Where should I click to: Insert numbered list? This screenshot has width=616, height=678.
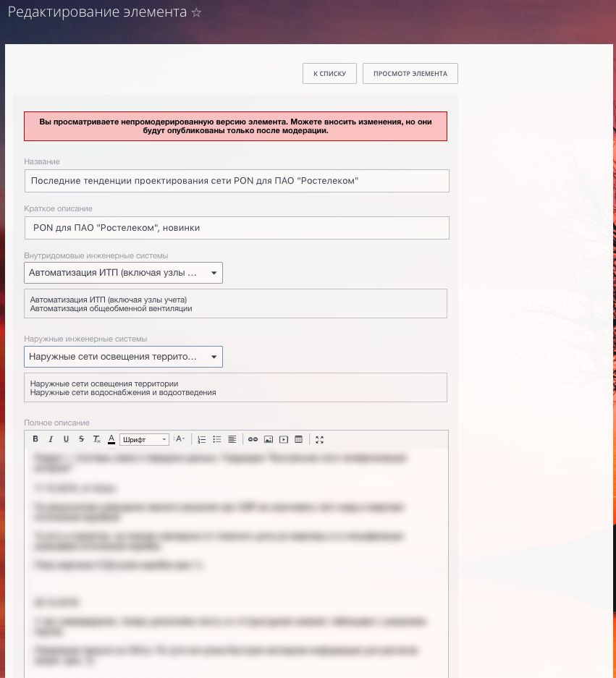[x=202, y=439]
